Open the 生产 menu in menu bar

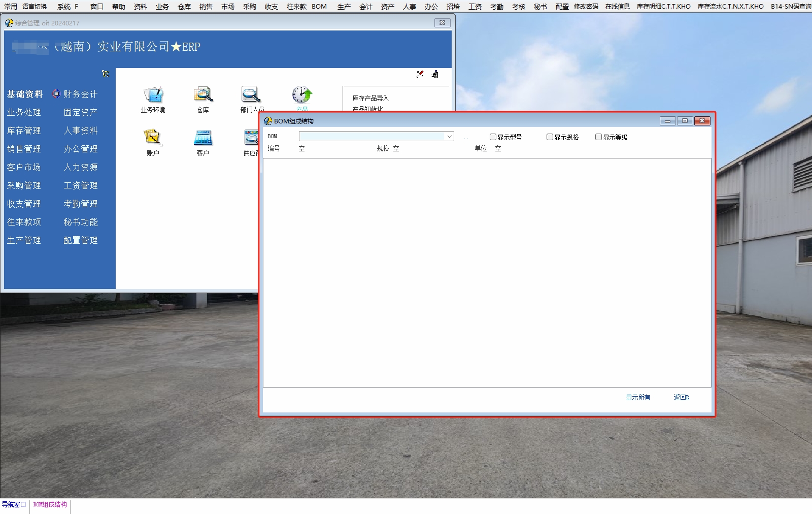(x=344, y=7)
